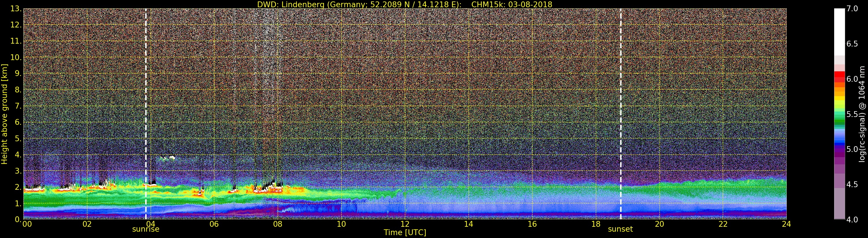
Task: Click time axis tick '00'
Action: pyautogui.click(x=27, y=224)
